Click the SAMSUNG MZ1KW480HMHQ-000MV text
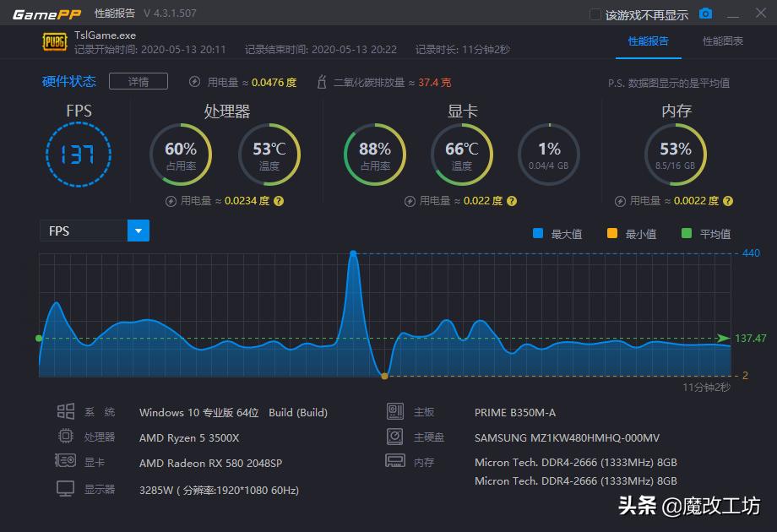 [x=567, y=438]
